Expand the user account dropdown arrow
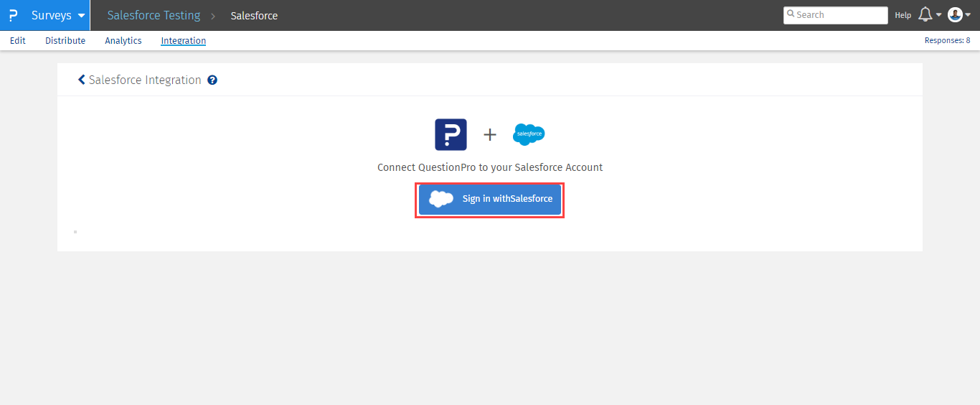 [x=968, y=15]
